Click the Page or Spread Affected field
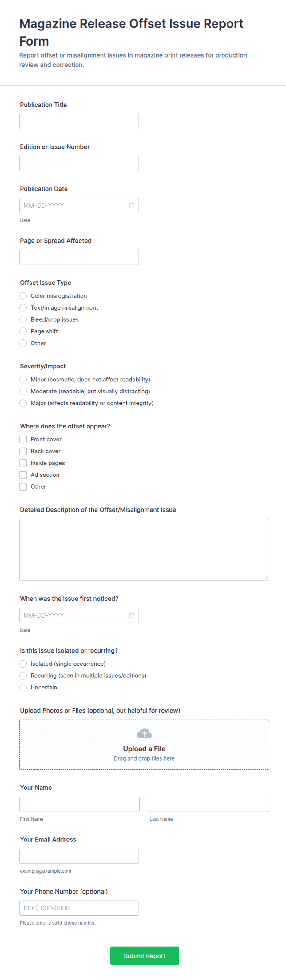The height and width of the screenshot is (980, 286). click(x=79, y=257)
